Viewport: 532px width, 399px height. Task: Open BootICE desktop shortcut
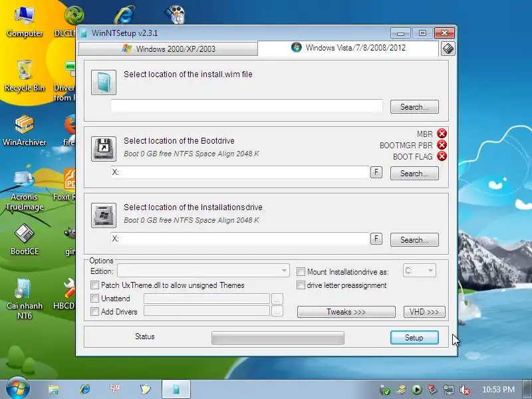pos(25,239)
